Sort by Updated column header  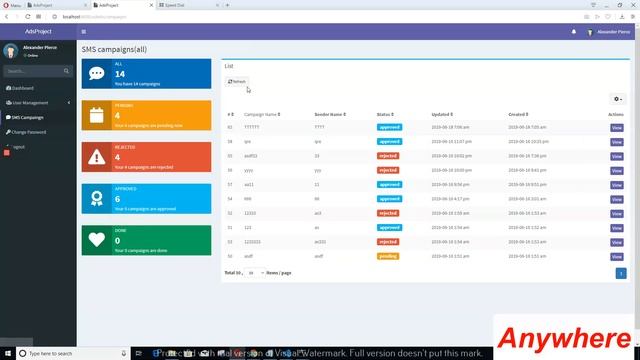(x=442, y=114)
